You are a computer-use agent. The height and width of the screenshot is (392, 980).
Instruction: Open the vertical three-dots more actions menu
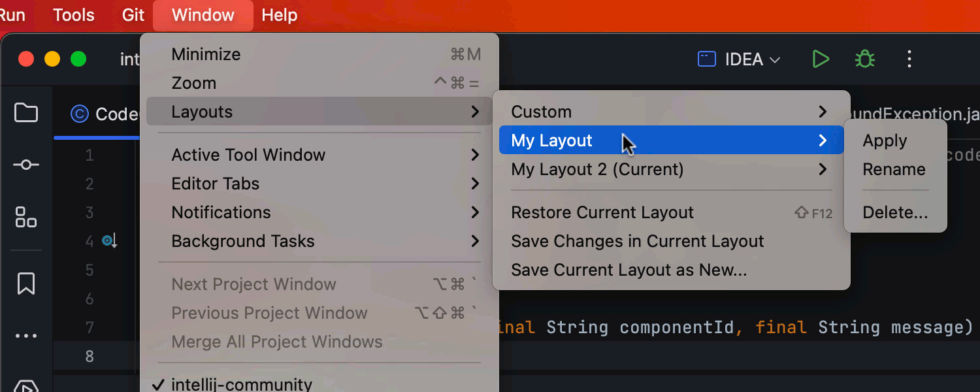point(909,59)
